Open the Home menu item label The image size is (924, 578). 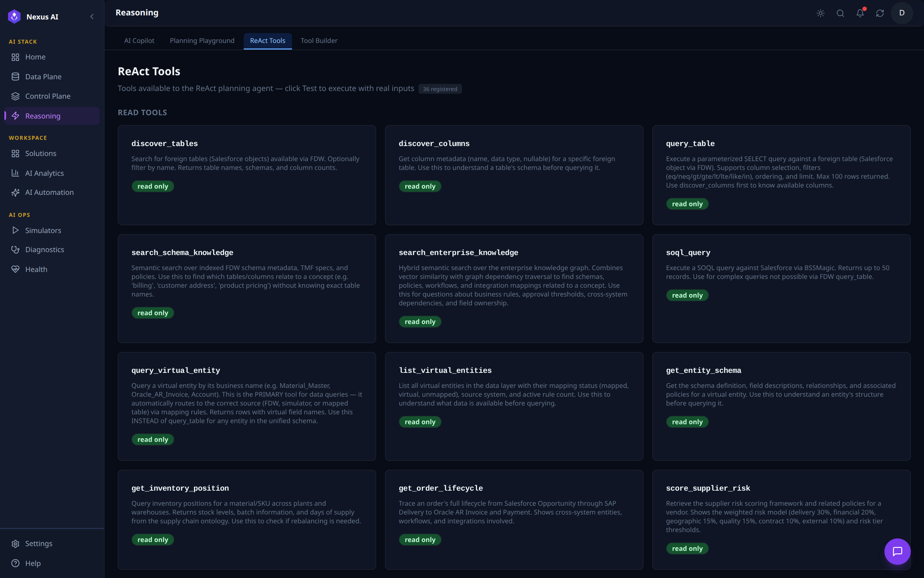click(x=35, y=57)
